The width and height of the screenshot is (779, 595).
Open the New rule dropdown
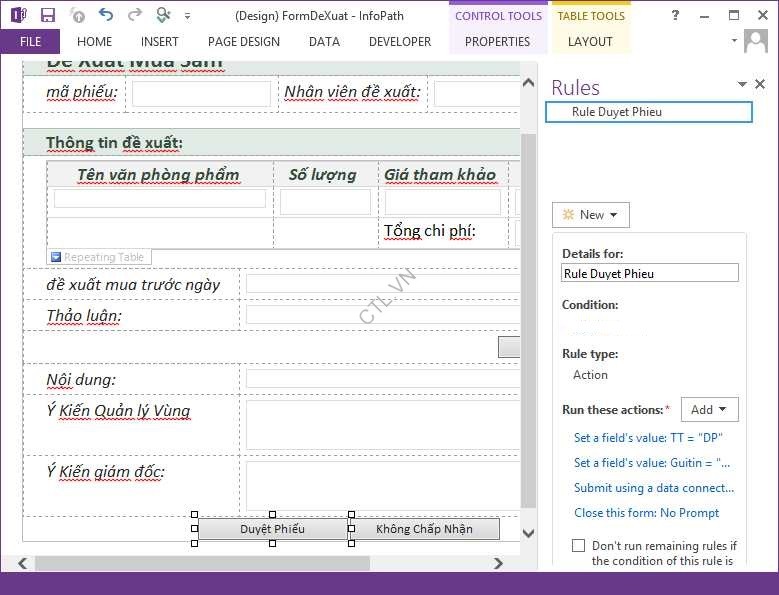pos(590,215)
